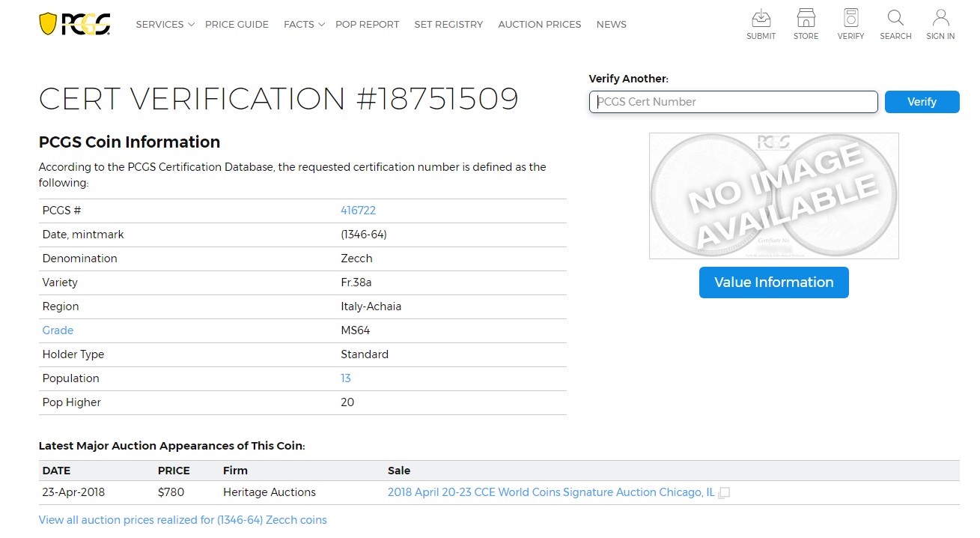Open the Price Guide menu item
Image resolution: width=980 pixels, height=538 pixels.
(x=237, y=24)
